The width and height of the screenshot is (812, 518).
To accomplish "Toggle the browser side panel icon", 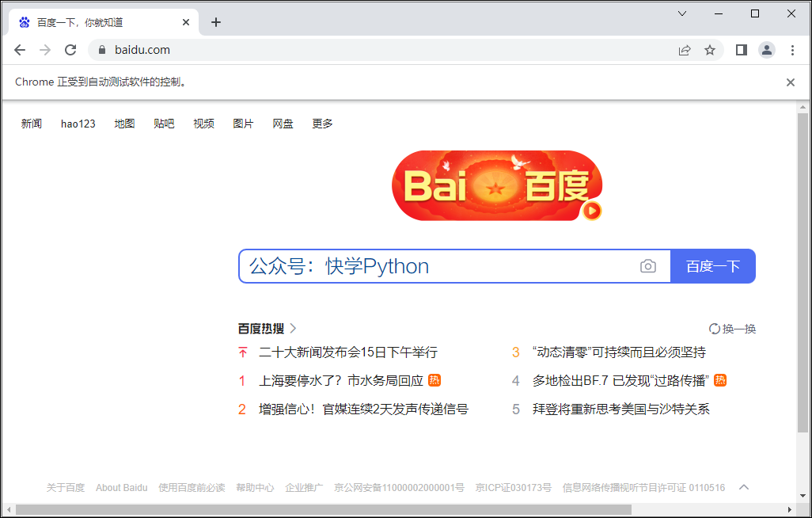I will pos(742,50).
